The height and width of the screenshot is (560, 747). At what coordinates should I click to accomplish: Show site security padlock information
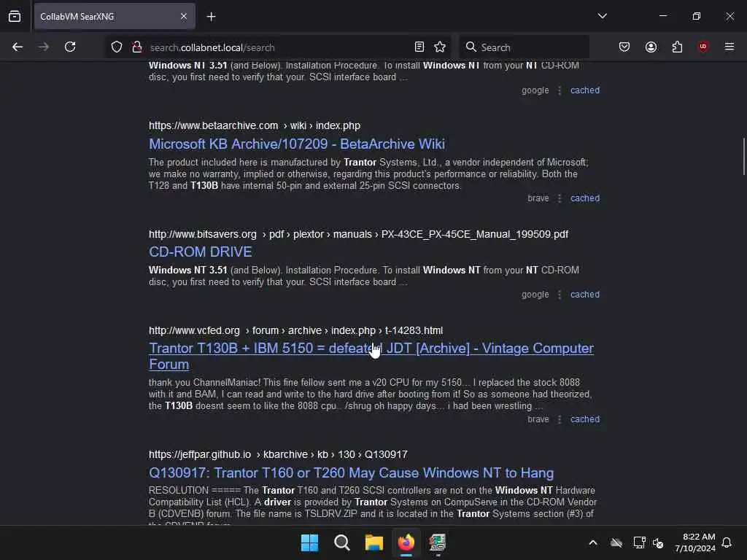click(137, 47)
